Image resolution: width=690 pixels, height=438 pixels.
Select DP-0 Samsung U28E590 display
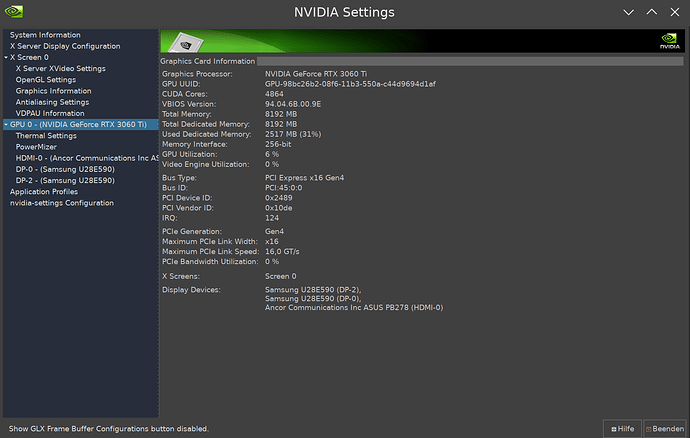point(65,169)
